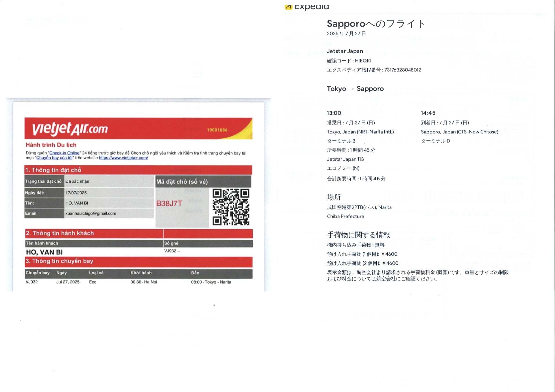Click the VietjetAir.com logo
The height and width of the screenshot is (392, 555).
[70, 129]
